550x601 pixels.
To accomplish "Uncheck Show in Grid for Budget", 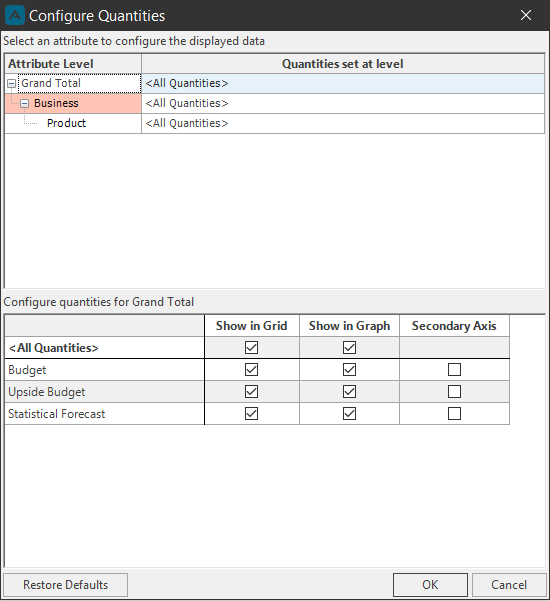I will click(x=251, y=369).
